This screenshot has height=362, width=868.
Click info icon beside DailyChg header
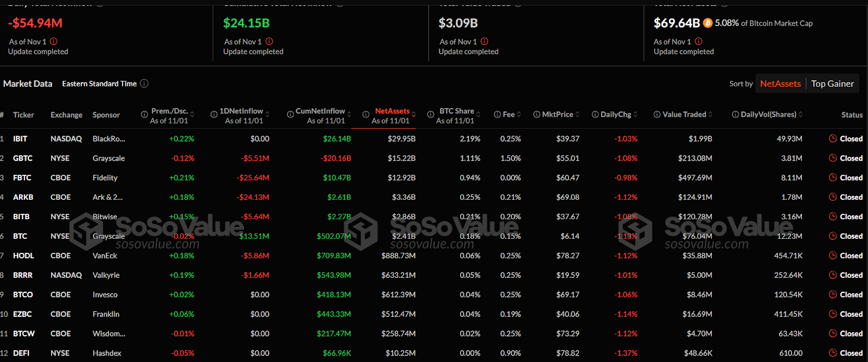[x=595, y=115]
